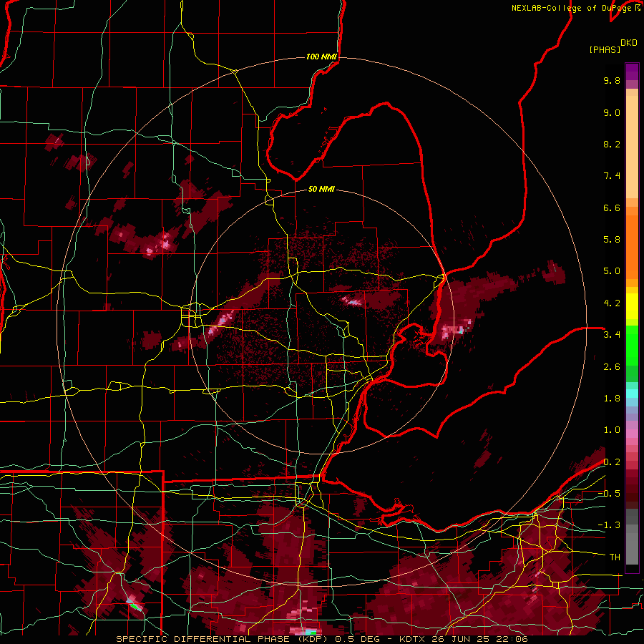Image resolution: width=644 pixels, height=644 pixels.
Task: Click the 50 NMI range ring label
Action: click(x=321, y=190)
